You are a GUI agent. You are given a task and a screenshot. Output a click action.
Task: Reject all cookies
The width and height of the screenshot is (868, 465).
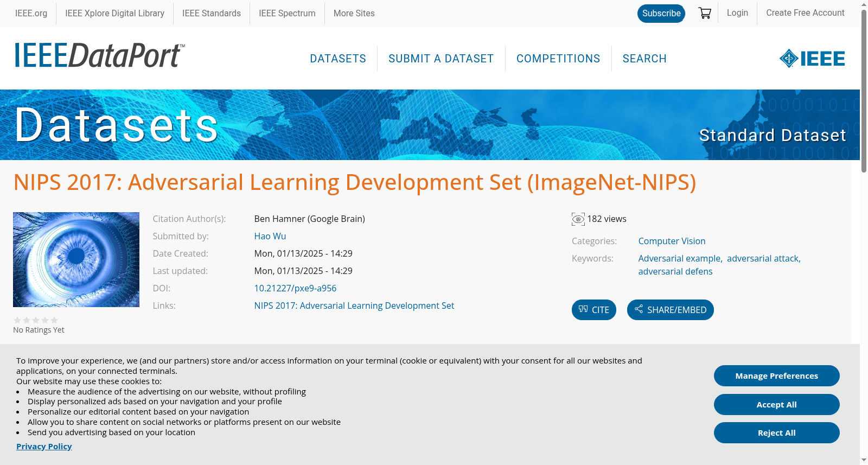pos(777,433)
